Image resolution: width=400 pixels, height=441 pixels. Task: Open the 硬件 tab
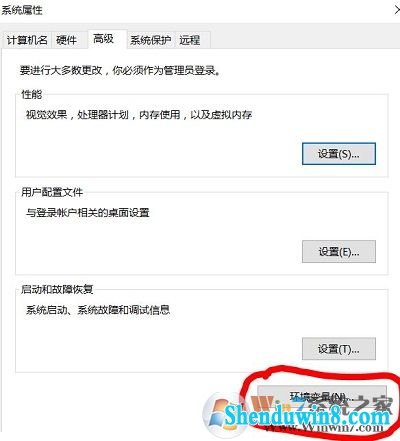tap(67, 41)
